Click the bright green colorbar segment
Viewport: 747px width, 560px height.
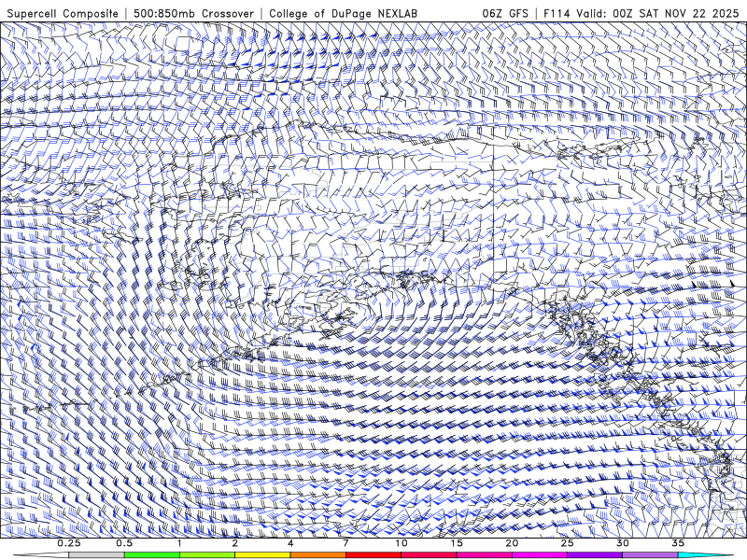tap(152, 555)
